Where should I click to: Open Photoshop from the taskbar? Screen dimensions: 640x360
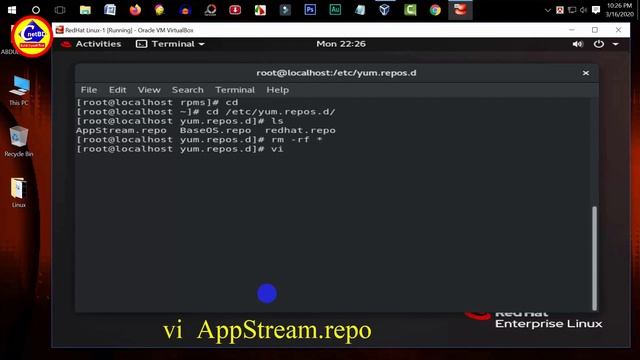pos(310,10)
